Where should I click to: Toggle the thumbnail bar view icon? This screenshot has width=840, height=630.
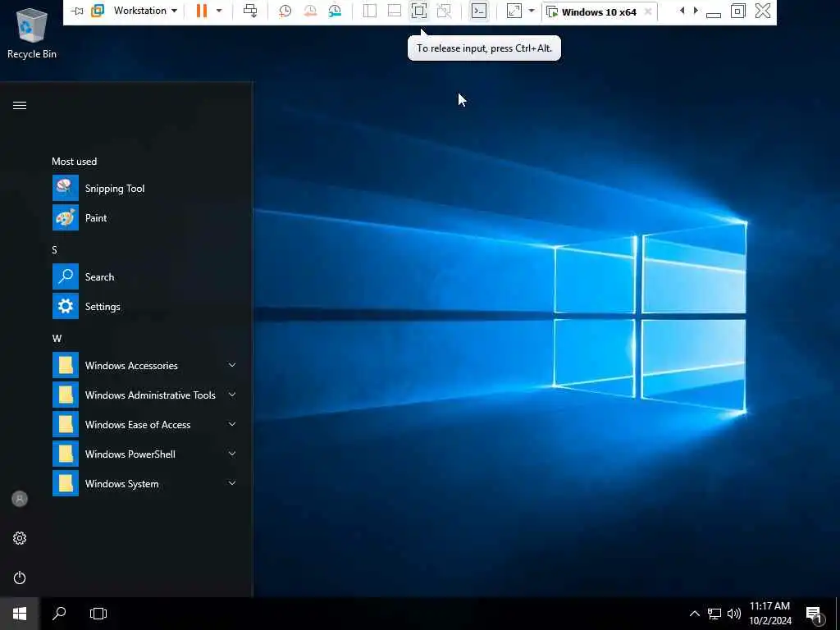click(395, 11)
